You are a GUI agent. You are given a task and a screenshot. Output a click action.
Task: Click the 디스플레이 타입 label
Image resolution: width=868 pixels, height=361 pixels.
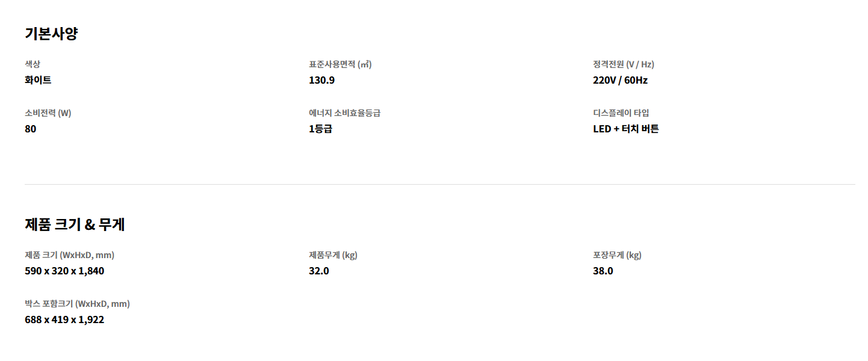621,113
